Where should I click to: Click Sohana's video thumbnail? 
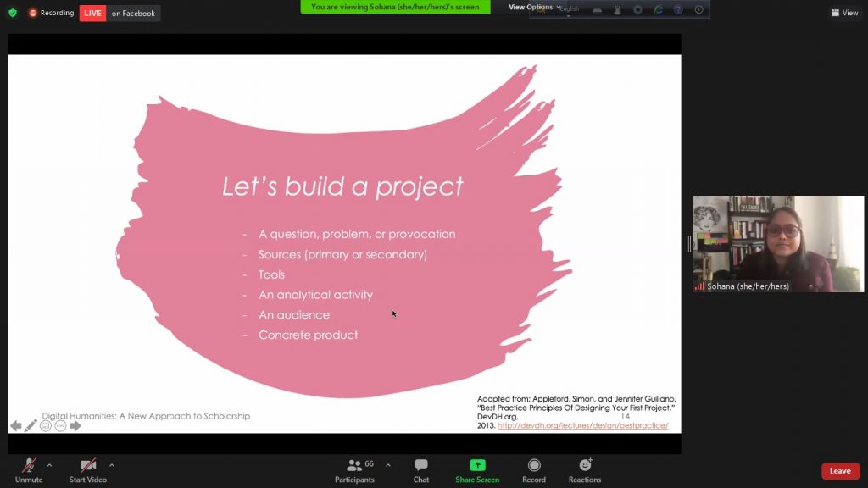778,244
